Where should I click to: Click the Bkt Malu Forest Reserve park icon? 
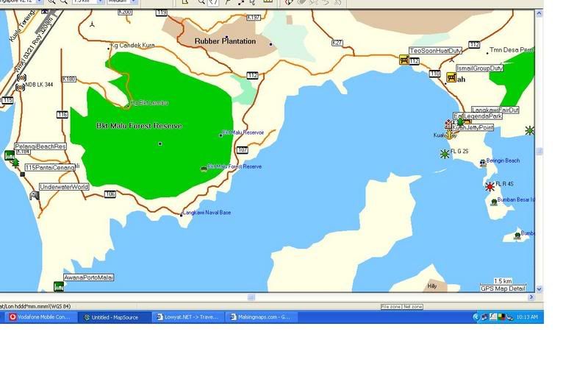tap(204, 169)
